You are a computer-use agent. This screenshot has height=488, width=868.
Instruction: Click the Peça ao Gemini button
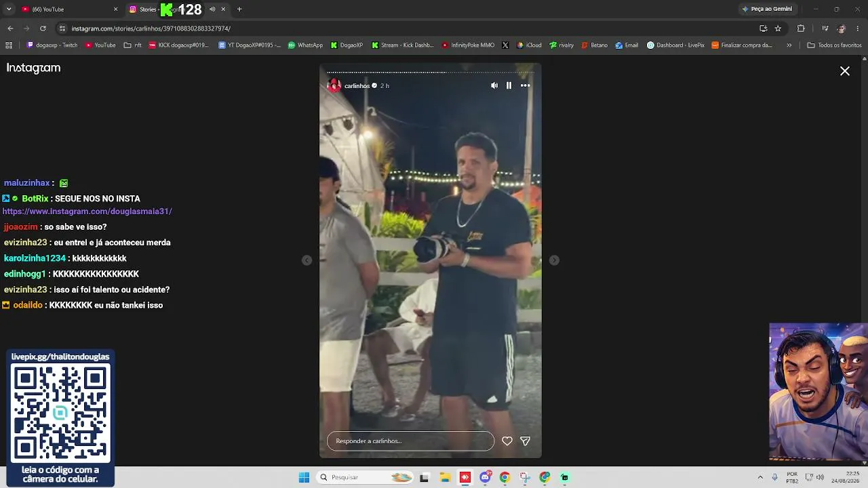pos(767,9)
